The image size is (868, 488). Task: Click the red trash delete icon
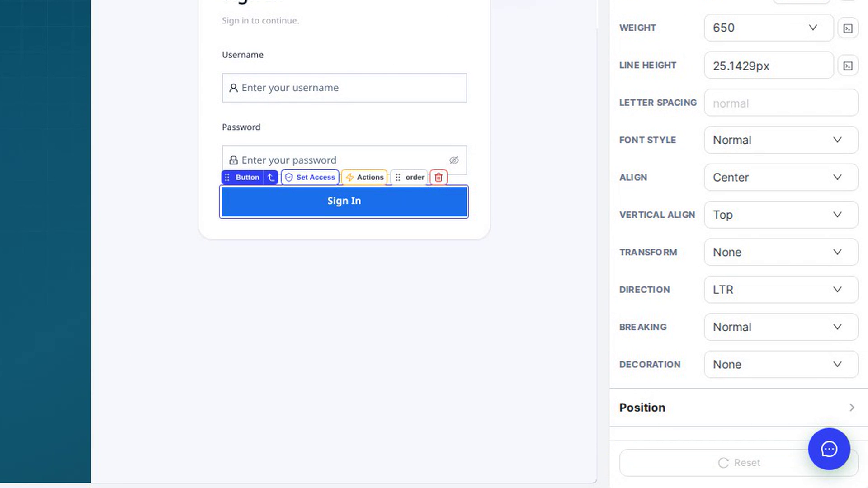tap(439, 177)
